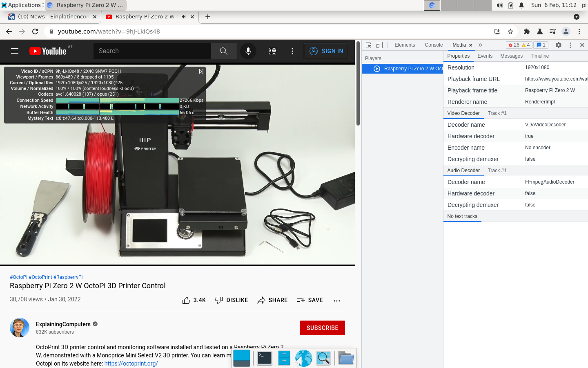Open the Applications menu
The image size is (588, 368).
(x=21, y=5)
